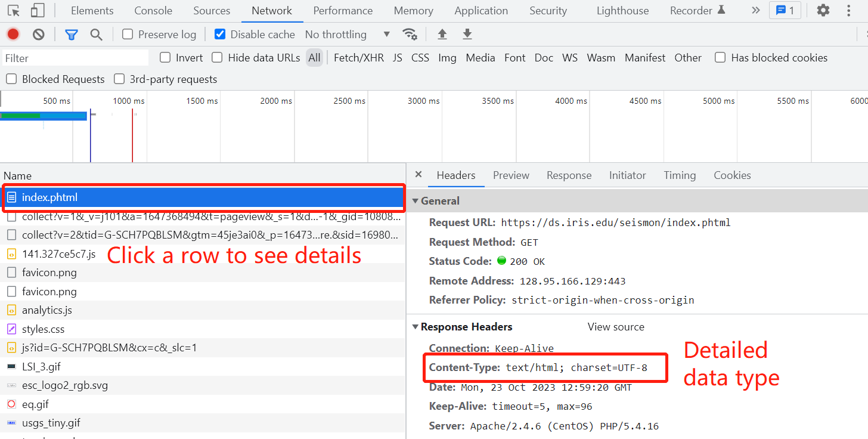Click the import HAR upload icon
The height and width of the screenshot is (439, 868).
[x=442, y=34]
